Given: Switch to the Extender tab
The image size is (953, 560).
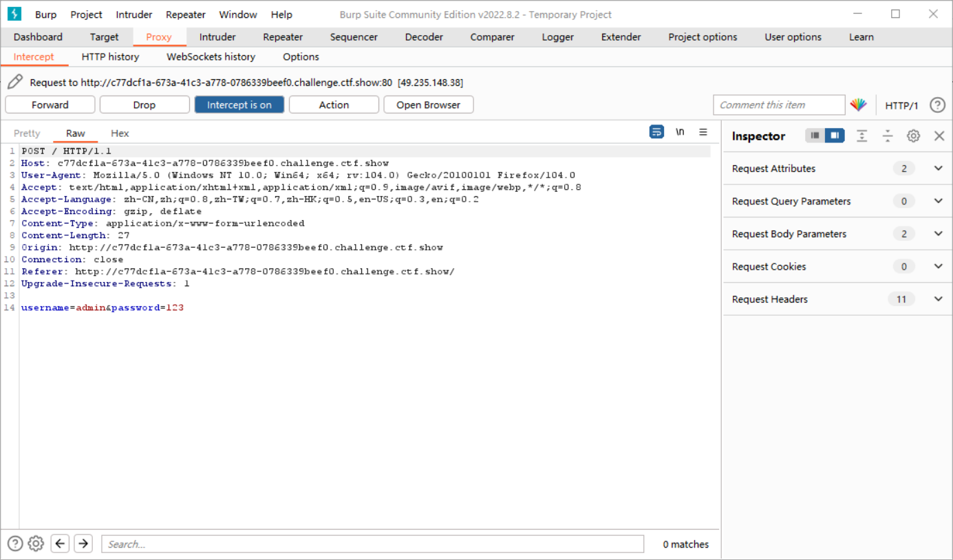Looking at the screenshot, I should [621, 37].
